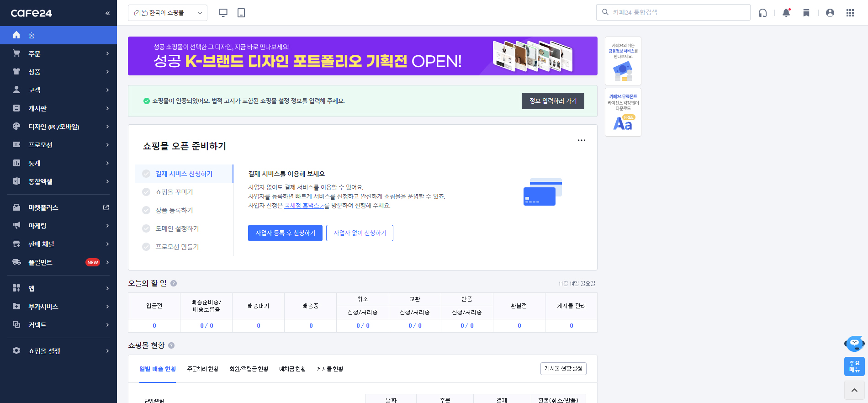Open the three-dot menu in 쇼핑몰 오픈 준비하기
The image size is (868, 403).
click(x=582, y=140)
